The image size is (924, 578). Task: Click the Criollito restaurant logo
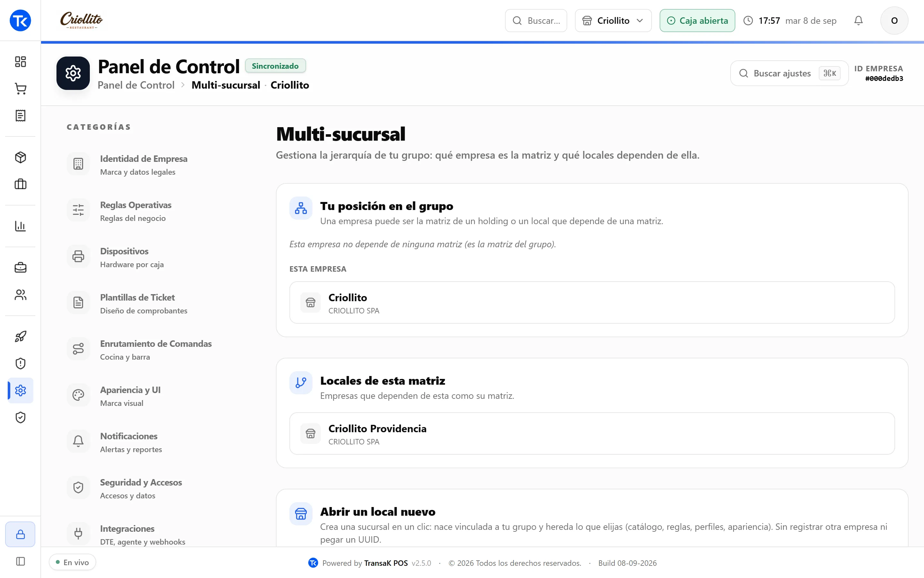tap(81, 20)
